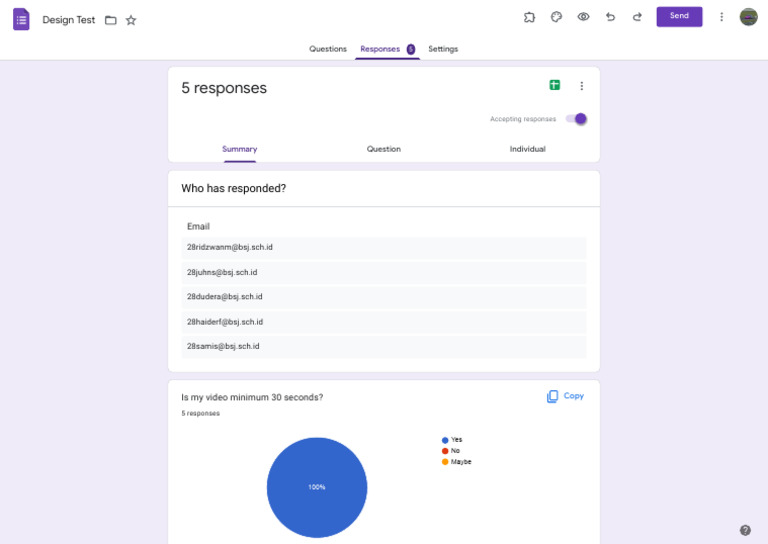Click email 28haiderf@bsj.sch.id
Image resolution: width=768 pixels, height=544 pixels.
click(x=225, y=322)
